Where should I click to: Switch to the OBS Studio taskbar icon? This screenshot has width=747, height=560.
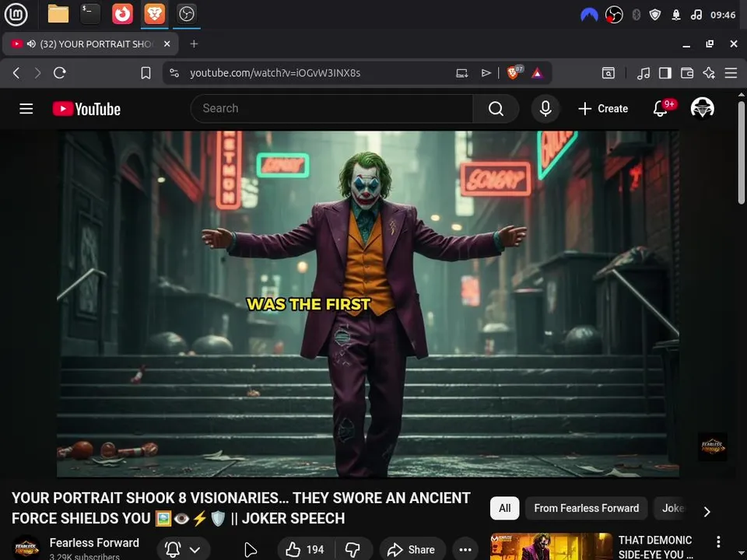(186, 14)
